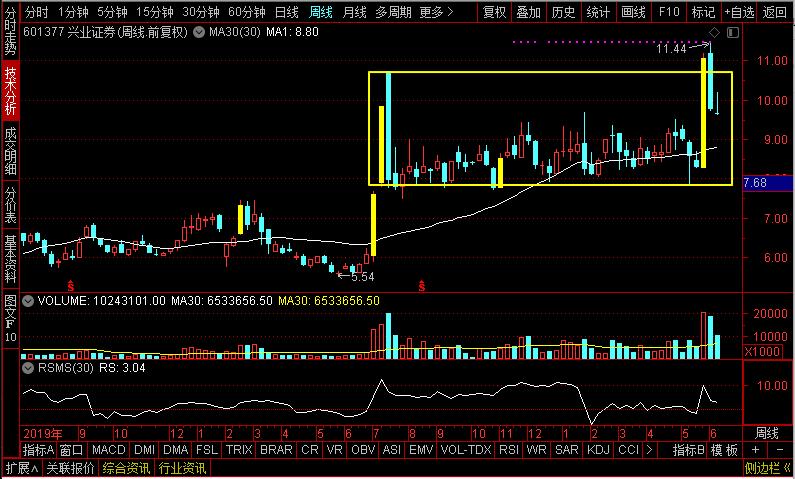795x479 pixels.
Task: Apply the OBV indicator
Action: pyautogui.click(x=364, y=450)
